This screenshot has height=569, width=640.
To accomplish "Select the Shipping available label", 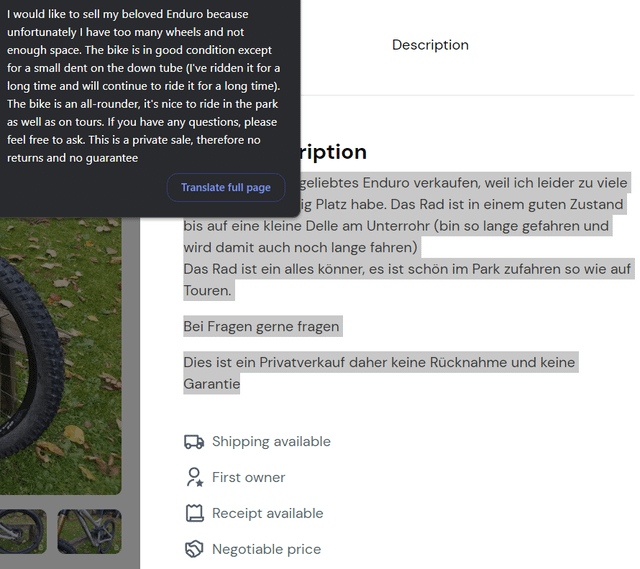I will pyautogui.click(x=271, y=442).
